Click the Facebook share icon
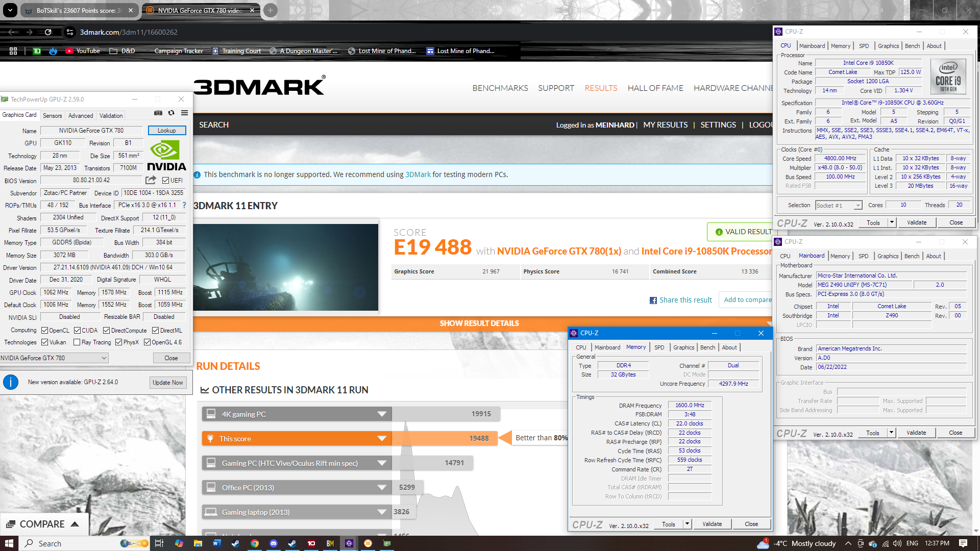Screen dimensions: 980x551 [653, 300]
